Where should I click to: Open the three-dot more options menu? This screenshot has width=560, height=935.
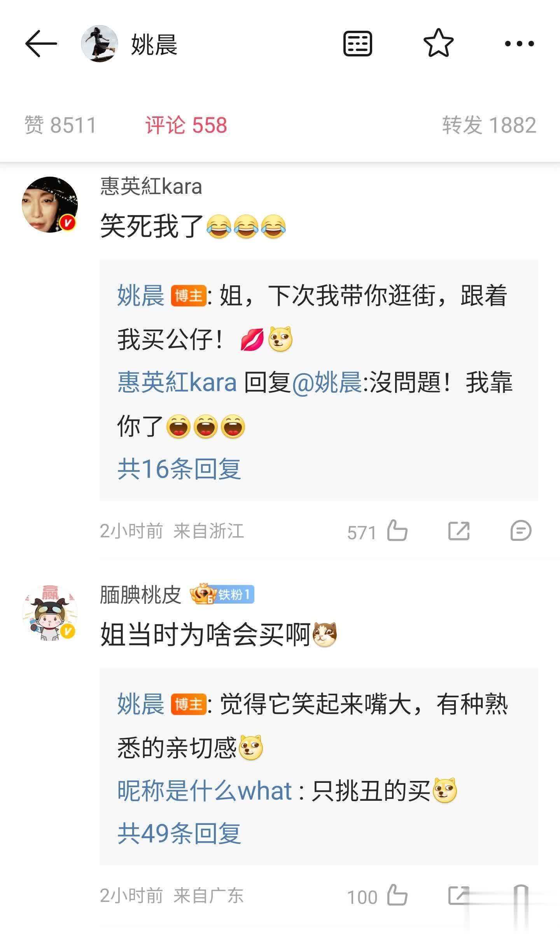point(519,44)
